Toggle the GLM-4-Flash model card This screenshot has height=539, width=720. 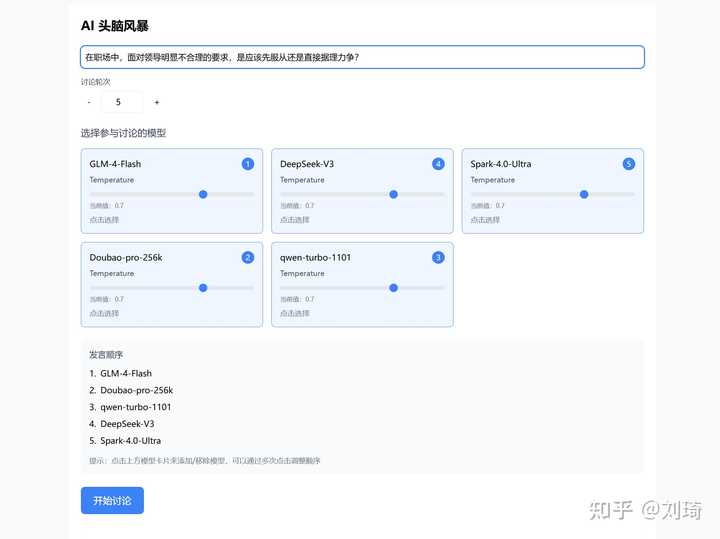172,191
